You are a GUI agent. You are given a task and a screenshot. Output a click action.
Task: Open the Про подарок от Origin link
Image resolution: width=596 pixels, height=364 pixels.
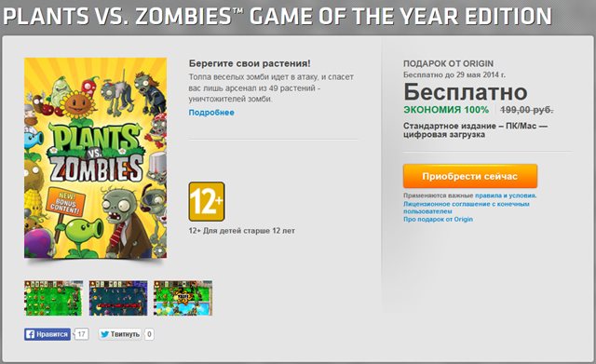[438, 219]
